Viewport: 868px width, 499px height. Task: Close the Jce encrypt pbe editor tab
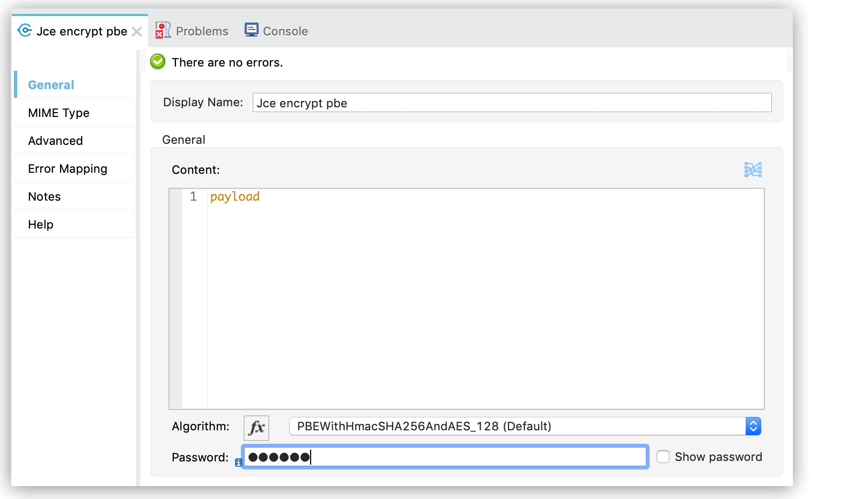pyautogui.click(x=137, y=31)
